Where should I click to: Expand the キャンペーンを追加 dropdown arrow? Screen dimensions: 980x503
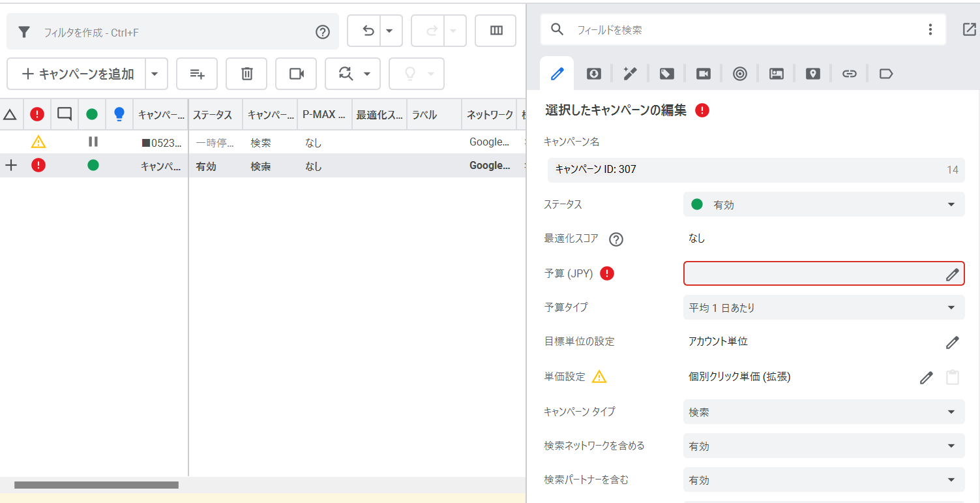click(x=155, y=74)
